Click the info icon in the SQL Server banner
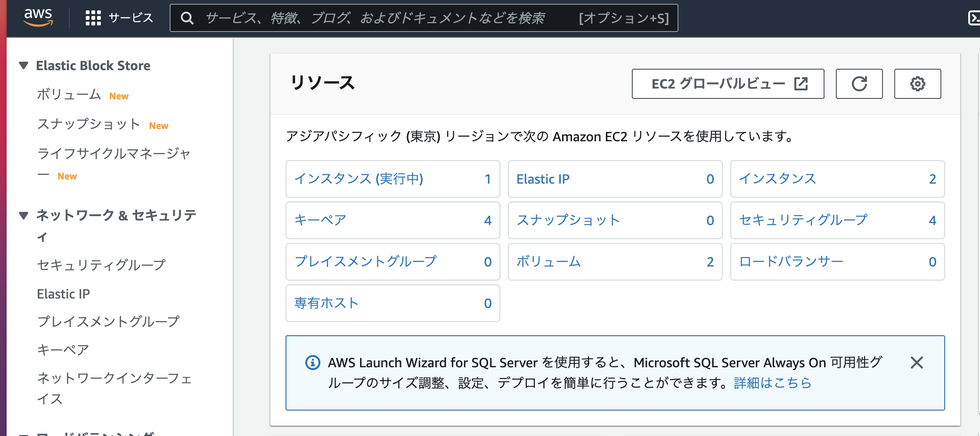This screenshot has width=980, height=436. coord(312,362)
